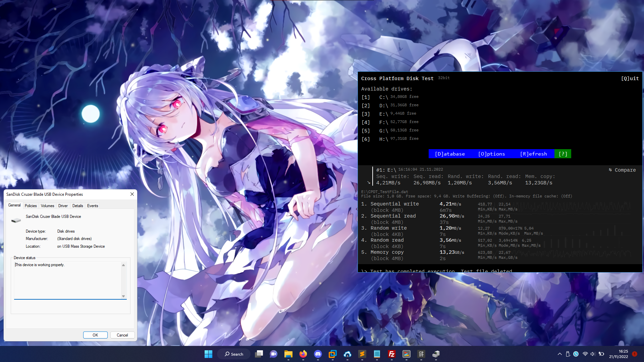Open the Device Manager icon in the taskbar
Image resolution: width=644 pixels, height=362 pixels.
coord(436,354)
